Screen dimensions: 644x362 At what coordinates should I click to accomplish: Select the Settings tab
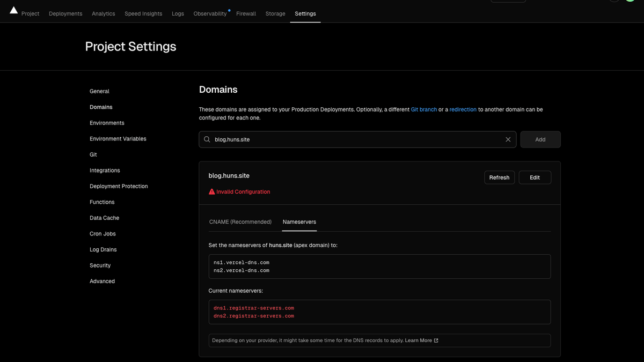point(305,13)
